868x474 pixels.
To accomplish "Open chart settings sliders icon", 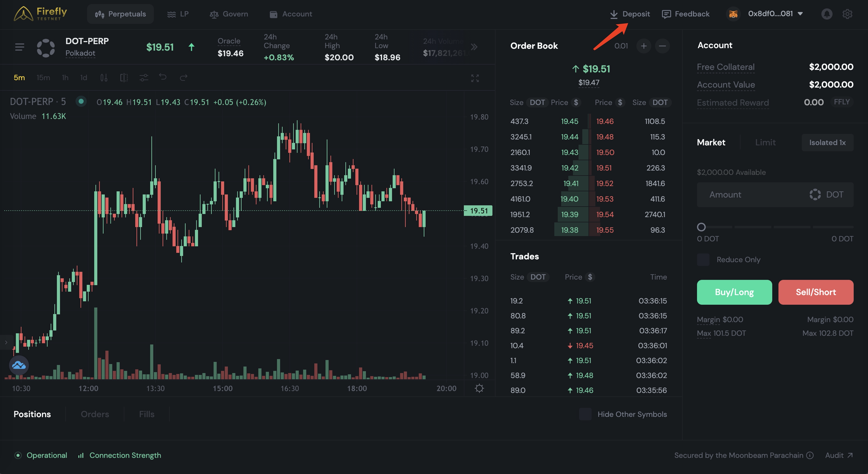I will pyautogui.click(x=144, y=78).
